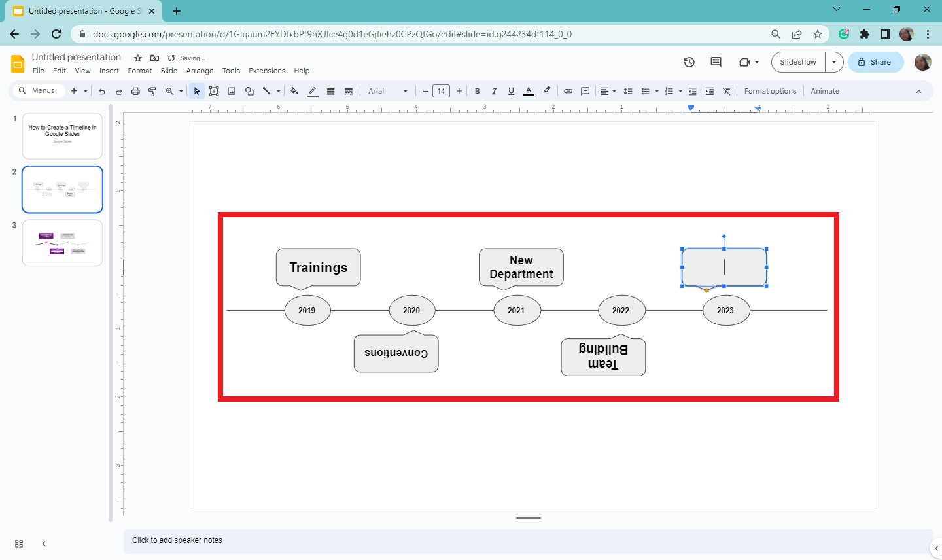The width and height of the screenshot is (942, 560).
Task: Collapse the filmstrip with arrow icon
Action: coord(44,544)
